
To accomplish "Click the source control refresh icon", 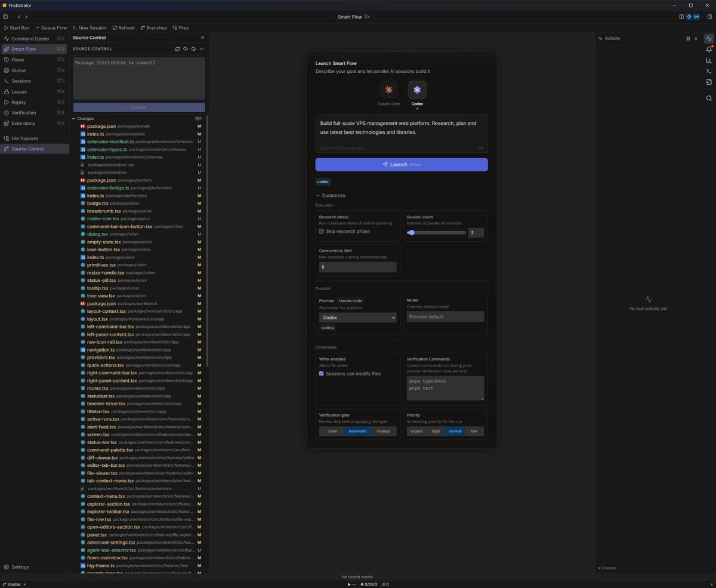I will [x=177, y=49].
